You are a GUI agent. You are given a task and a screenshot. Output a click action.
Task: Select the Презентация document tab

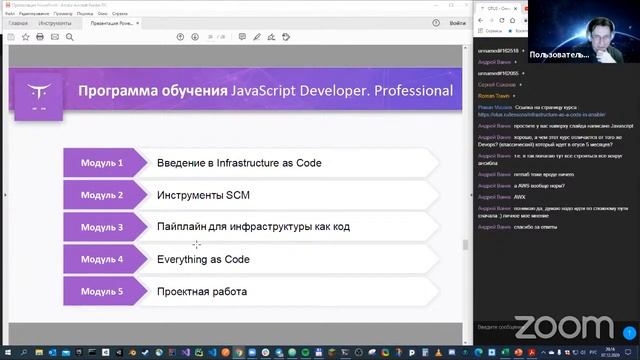click(111, 23)
